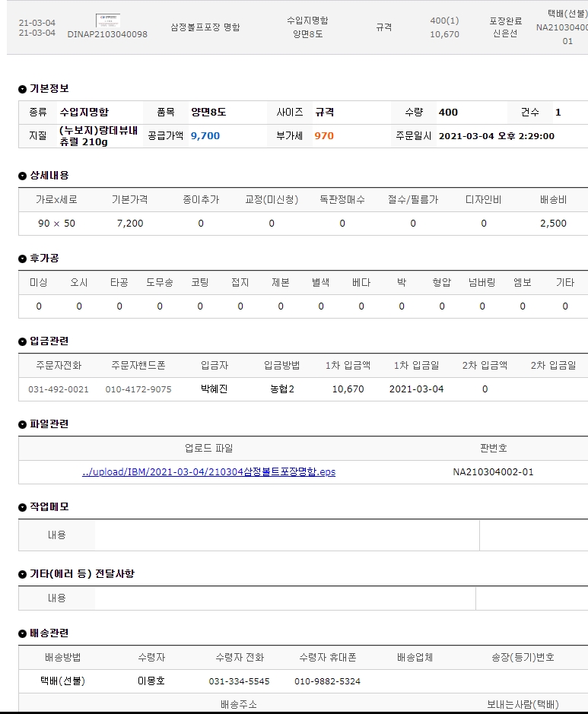588x714 pixels.
Task: Click into the 전달사항 내용 field
Action: (284, 598)
